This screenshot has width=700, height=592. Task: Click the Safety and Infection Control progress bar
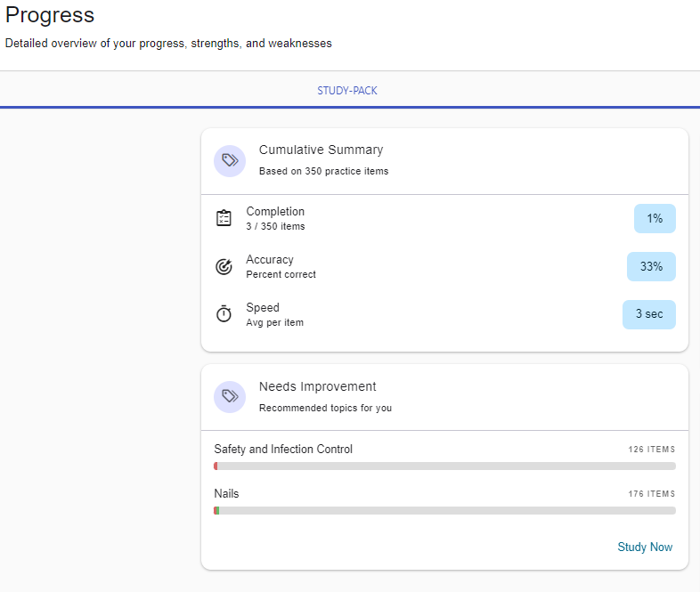click(x=444, y=466)
